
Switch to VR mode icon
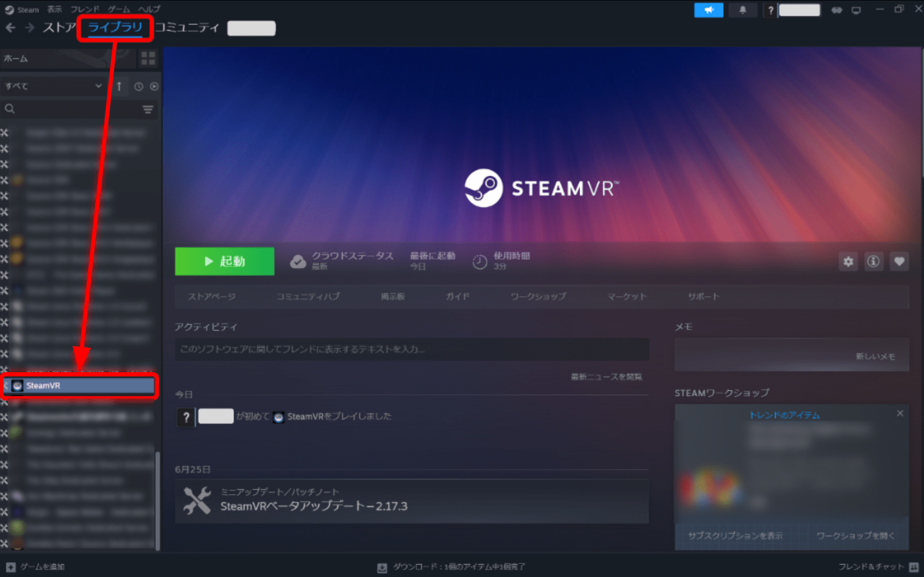pyautogui.click(x=837, y=10)
